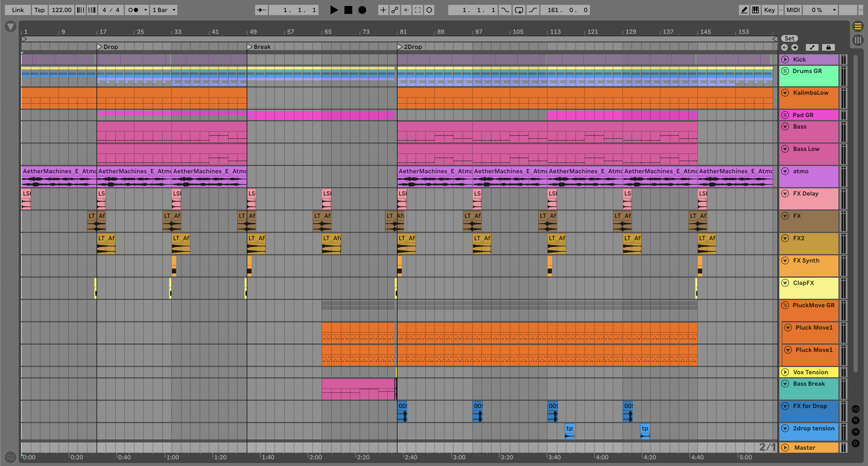Open the 1 Bar quantization dropdown

pos(164,10)
